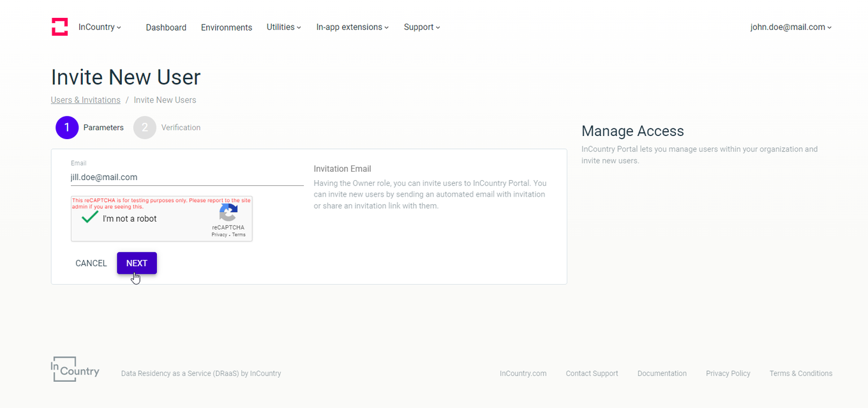Navigate to the Dashboard menu item

point(166,27)
